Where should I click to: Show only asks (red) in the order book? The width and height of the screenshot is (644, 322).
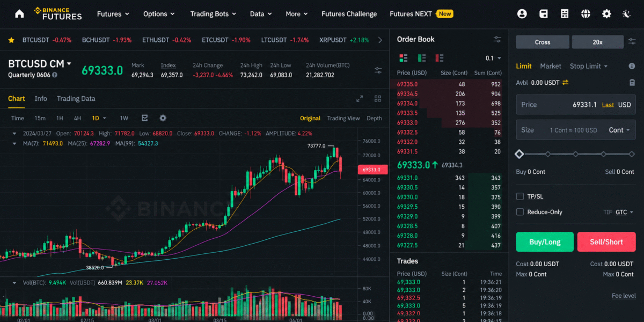tap(440, 58)
